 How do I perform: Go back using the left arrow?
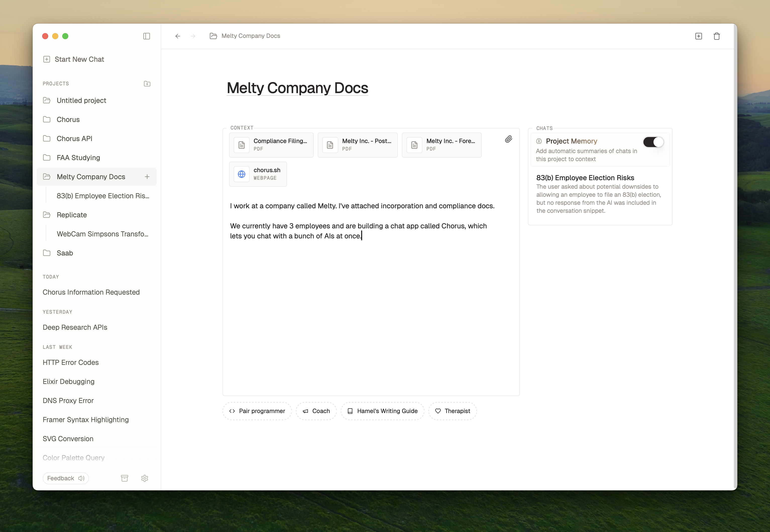click(178, 36)
